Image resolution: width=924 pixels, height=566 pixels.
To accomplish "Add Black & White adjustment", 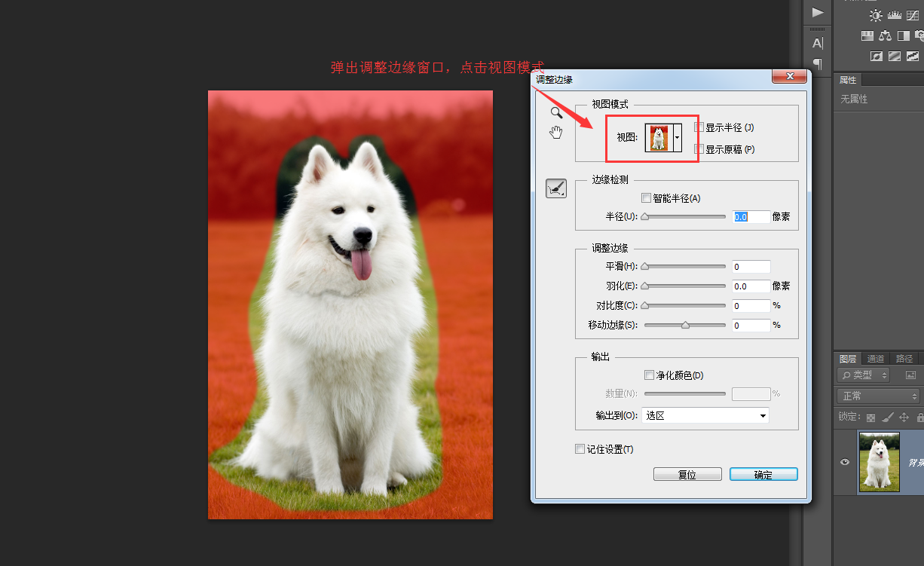I will click(903, 35).
